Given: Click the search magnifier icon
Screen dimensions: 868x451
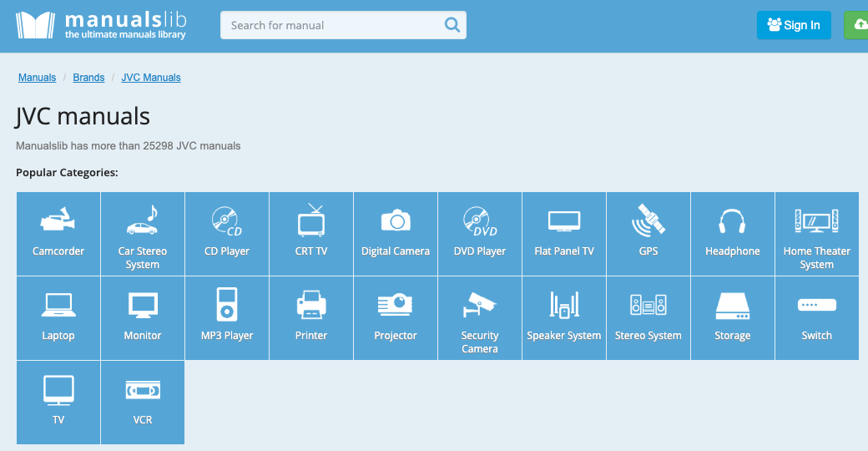Looking at the screenshot, I should [452, 25].
